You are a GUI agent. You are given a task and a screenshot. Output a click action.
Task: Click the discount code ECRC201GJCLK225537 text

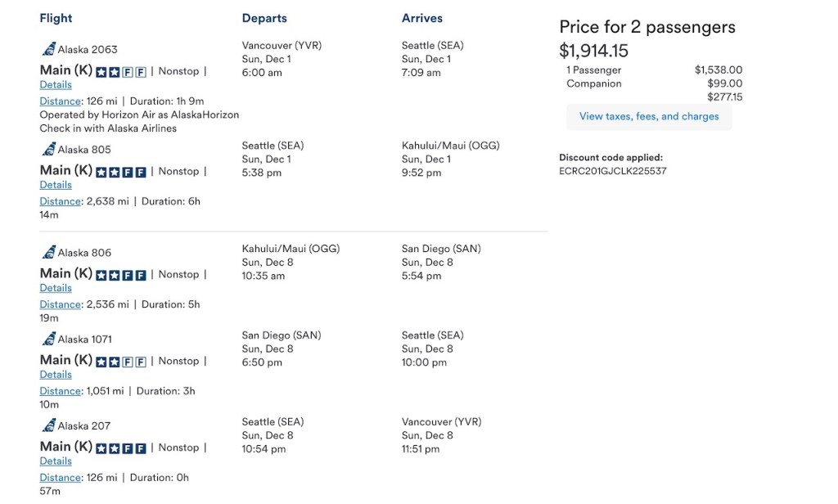click(x=612, y=171)
